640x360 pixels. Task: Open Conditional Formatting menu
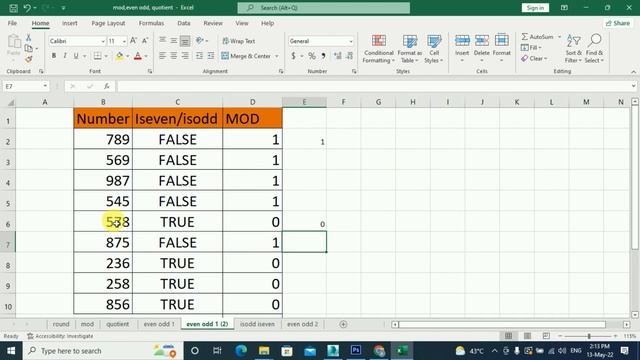[x=379, y=49]
